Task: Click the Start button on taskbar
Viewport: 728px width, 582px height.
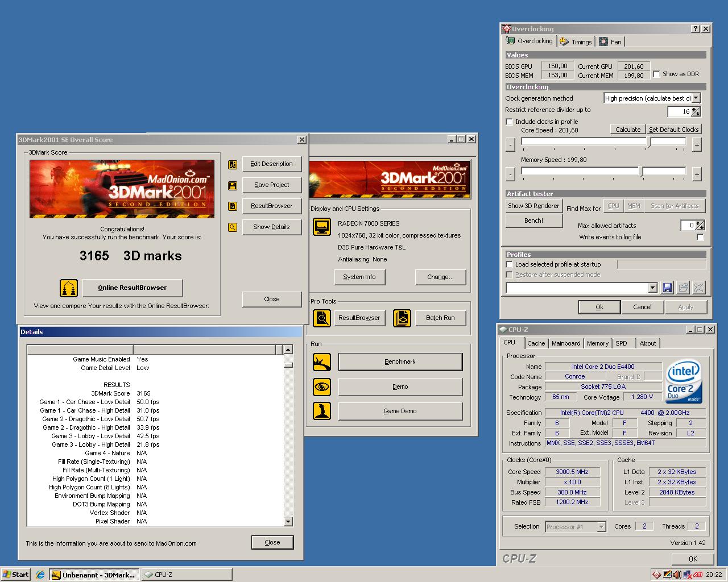Action: 16,575
